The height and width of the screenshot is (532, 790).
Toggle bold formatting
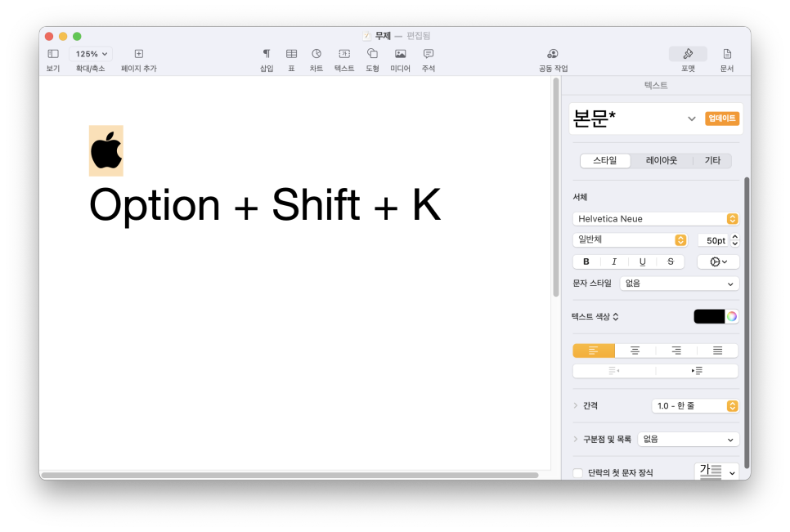click(586, 262)
